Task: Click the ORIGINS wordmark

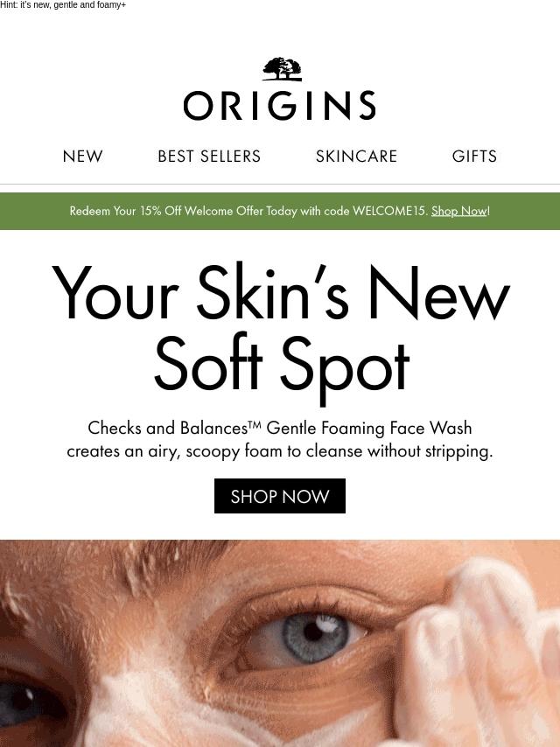Action: coord(280,105)
